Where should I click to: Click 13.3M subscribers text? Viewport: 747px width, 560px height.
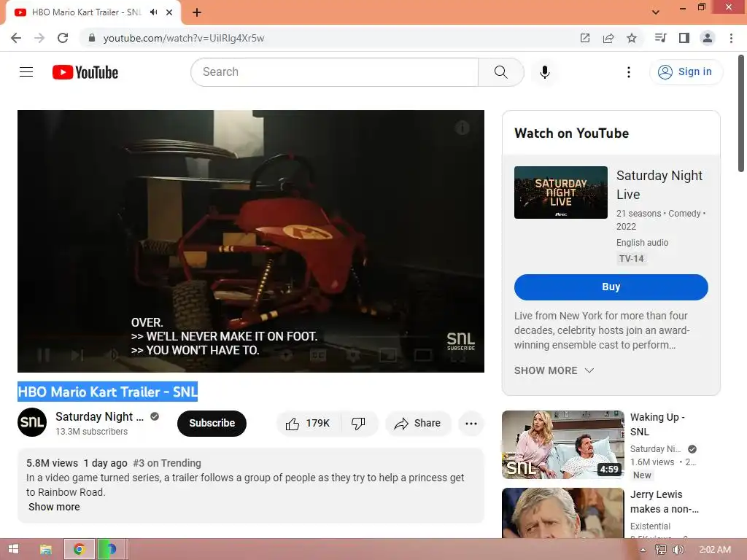point(91,432)
